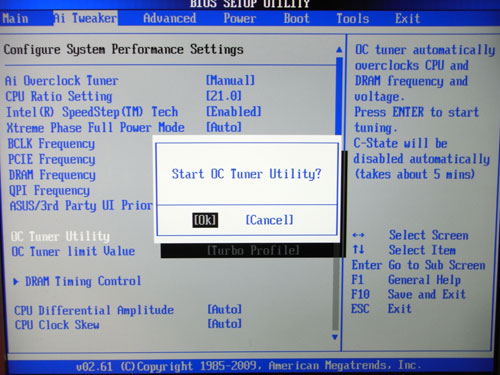
Task: Click the General Help entry
Action: [424, 280]
